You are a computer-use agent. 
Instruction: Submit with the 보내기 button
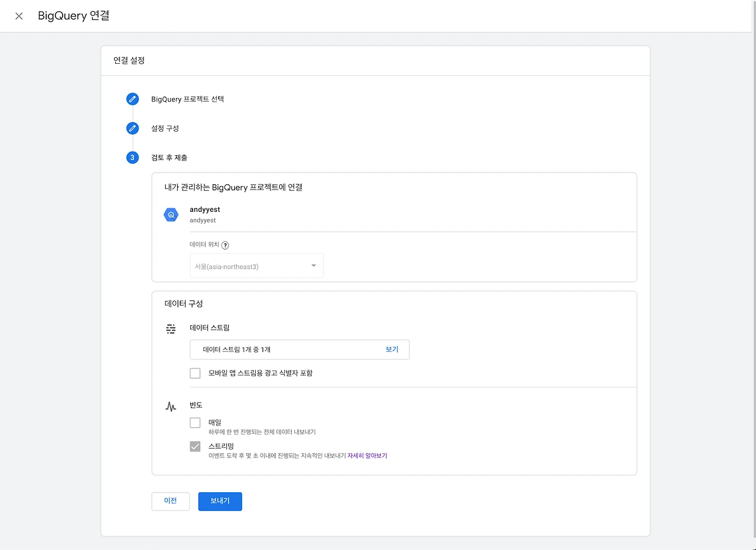(x=220, y=501)
